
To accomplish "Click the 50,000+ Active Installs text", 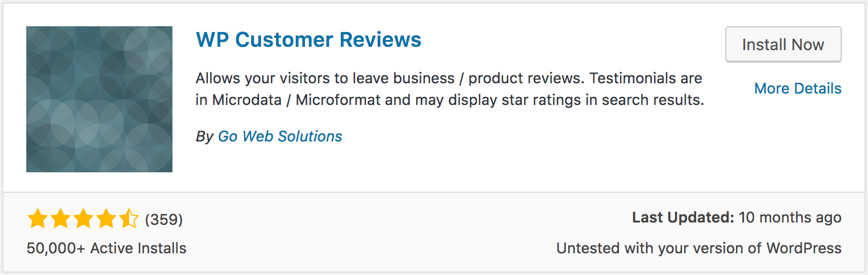I will coord(106,248).
